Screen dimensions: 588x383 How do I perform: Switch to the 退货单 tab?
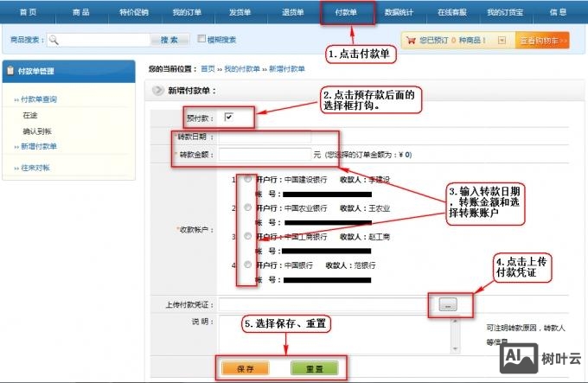293,12
